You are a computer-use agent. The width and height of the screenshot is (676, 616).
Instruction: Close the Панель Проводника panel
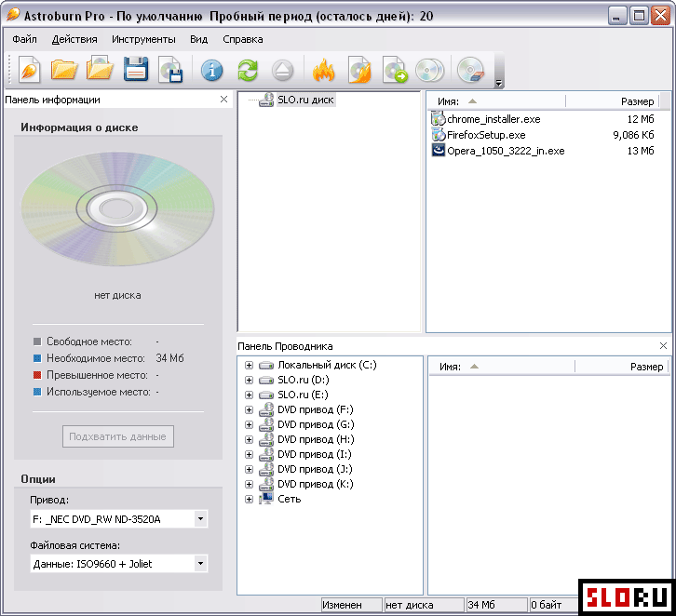[x=663, y=345]
